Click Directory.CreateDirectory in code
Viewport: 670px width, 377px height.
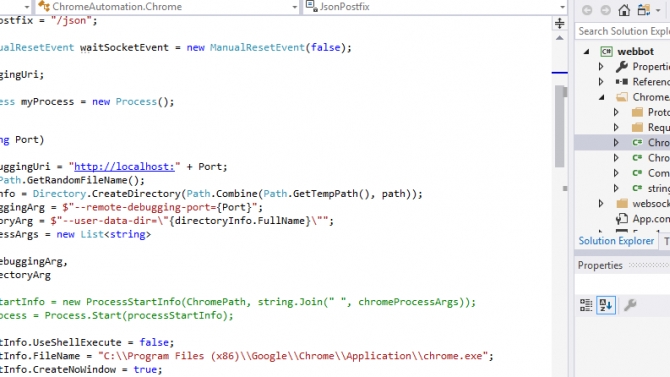(x=108, y=194)
